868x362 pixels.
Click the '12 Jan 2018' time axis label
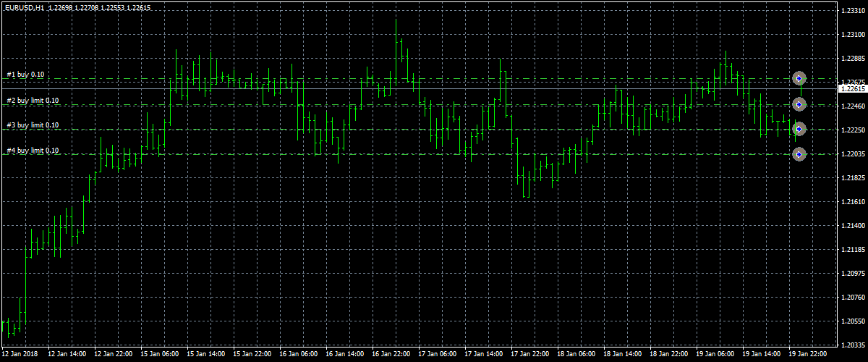[x=18, y=355]
